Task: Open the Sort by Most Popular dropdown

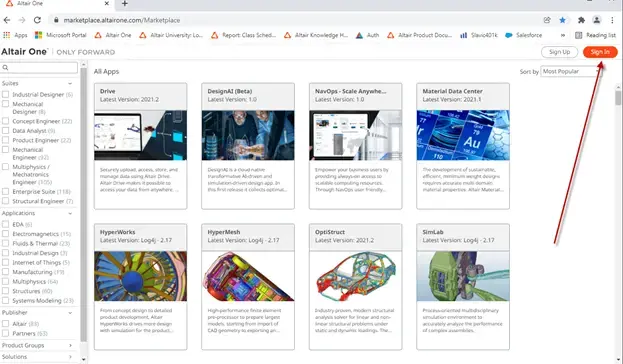Action: point(571,72)
